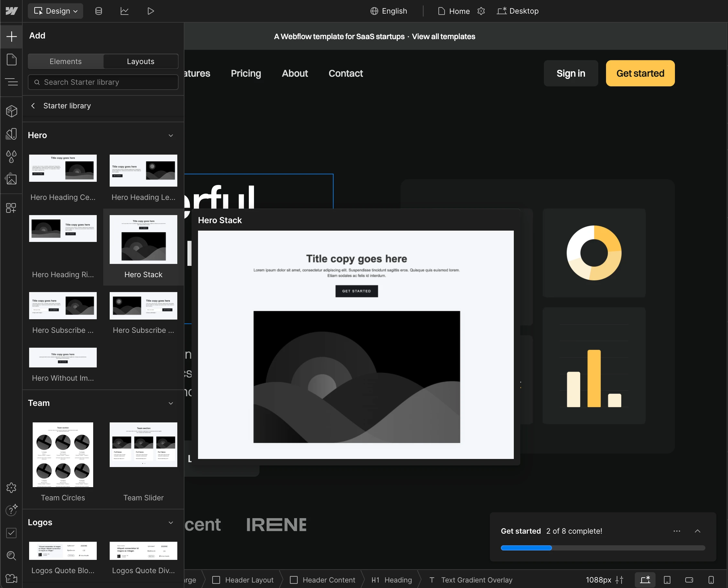This screenshot has height=588, width=728.
Task: Switch to Mobile portrait breakpoint icon
Action: pos(711,580)
